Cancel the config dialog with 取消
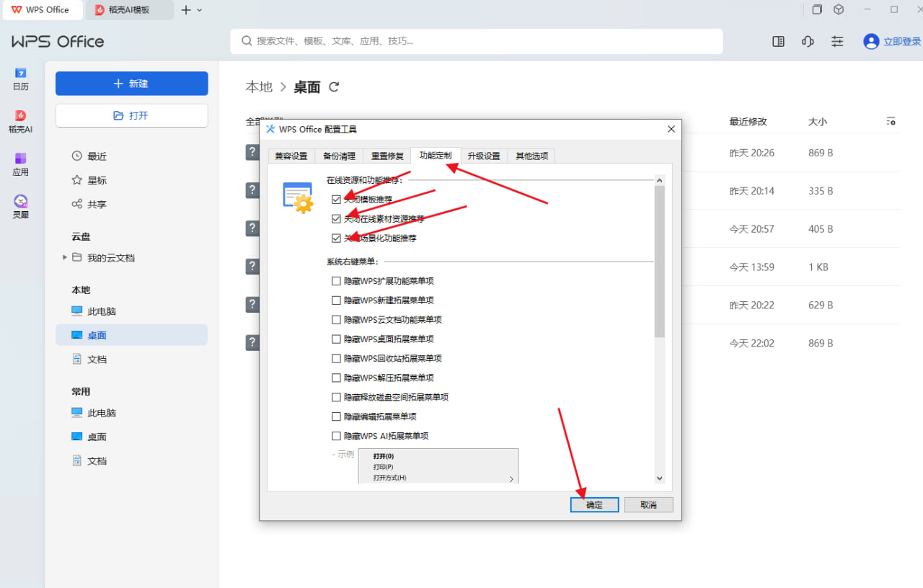The width and height of the screenshot is (923, 588). [x=649, y=504]
